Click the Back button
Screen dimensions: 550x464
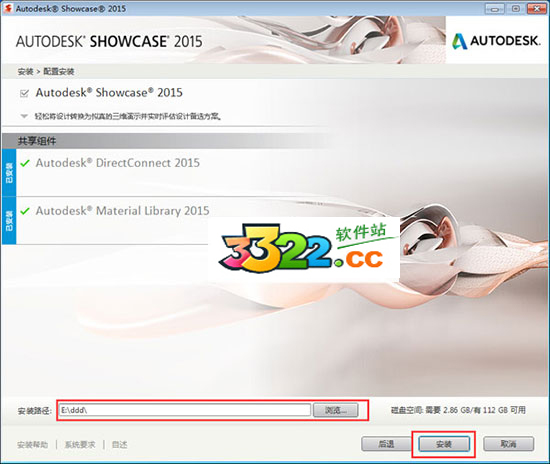click(385, 444)
